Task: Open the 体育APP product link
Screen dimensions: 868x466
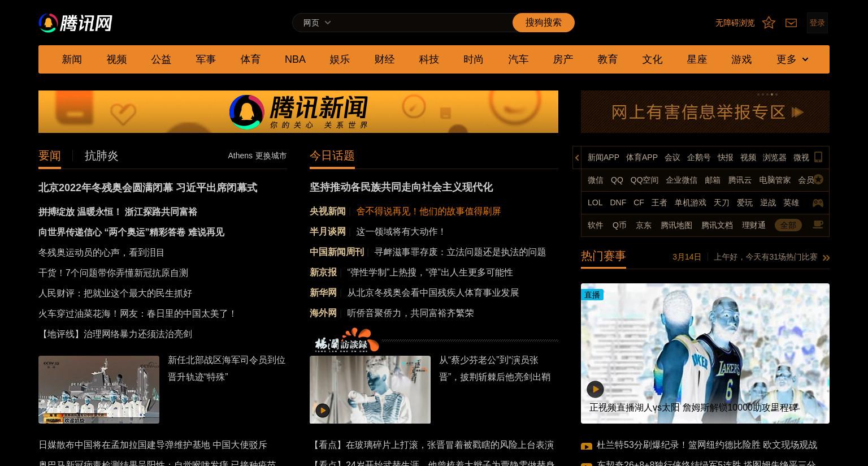Action: pyautogui.click(x=642, y=157)
